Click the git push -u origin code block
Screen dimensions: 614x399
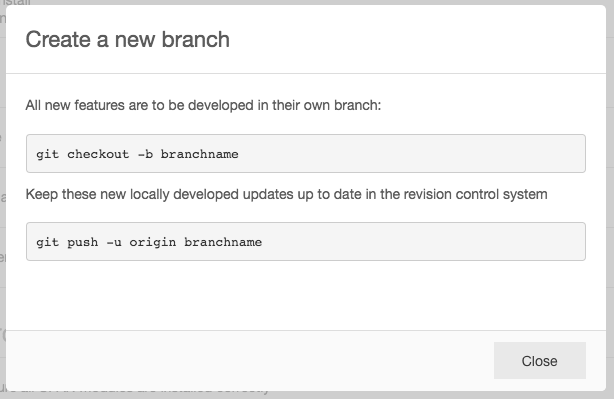point(306,242)
